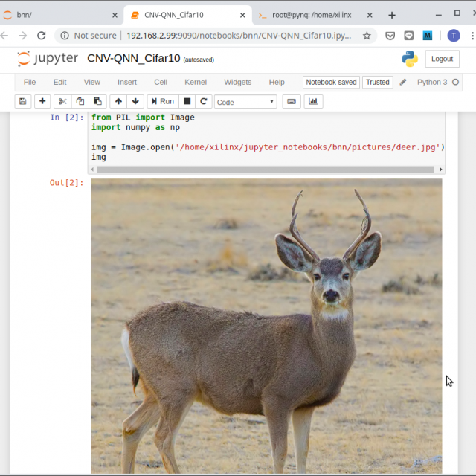This screenshot has width=476, height=476.
Task: Bookmark this page with star icon
Action: [x=367, y=35]
